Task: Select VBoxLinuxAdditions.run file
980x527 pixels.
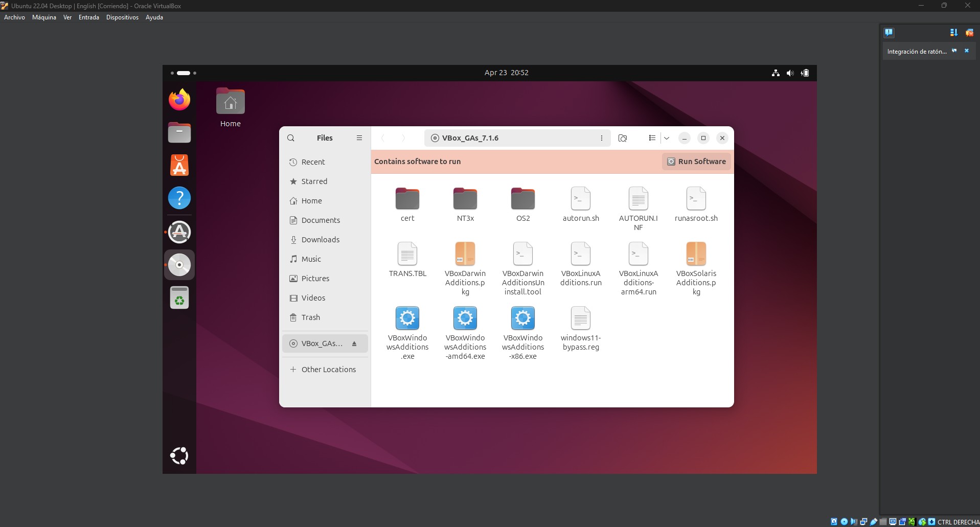Action: 581,264
